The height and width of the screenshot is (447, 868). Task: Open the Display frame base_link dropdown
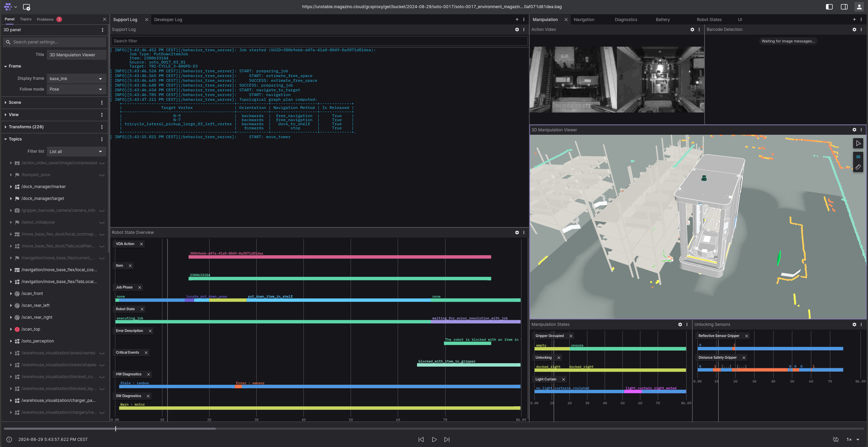[x=76, y=79]
